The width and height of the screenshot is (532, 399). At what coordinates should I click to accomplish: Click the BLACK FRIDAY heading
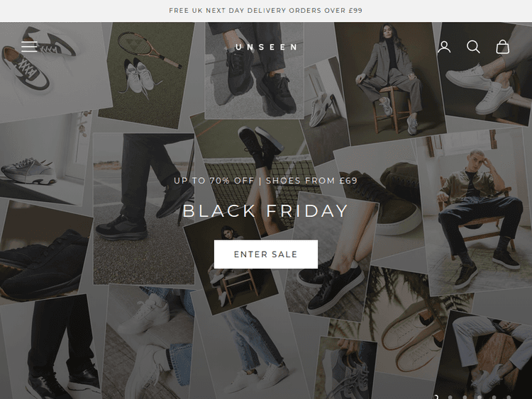click(266, 211)
